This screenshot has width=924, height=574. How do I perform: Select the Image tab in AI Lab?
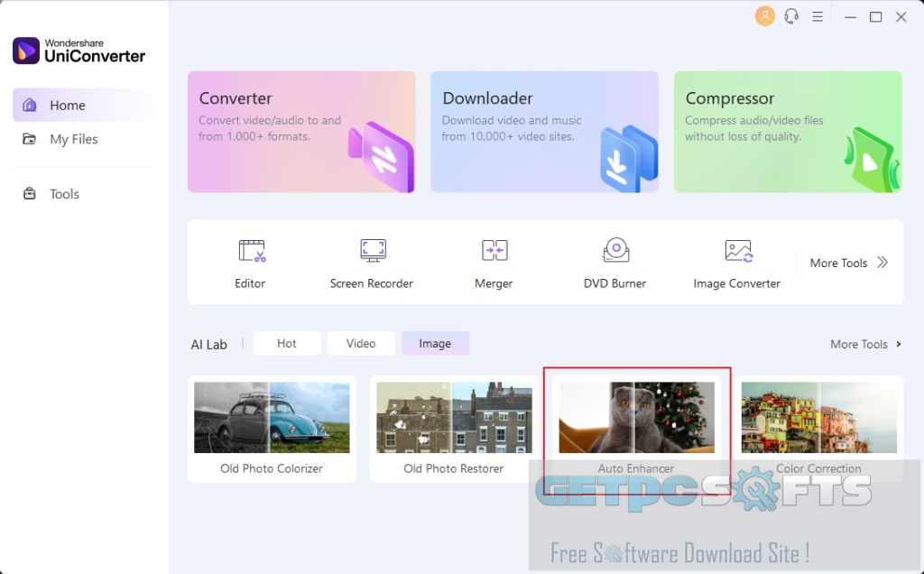(x=435, y=343)
